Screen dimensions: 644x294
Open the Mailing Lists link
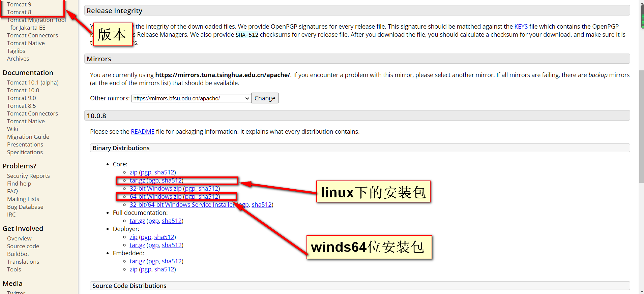coord(23,199)
